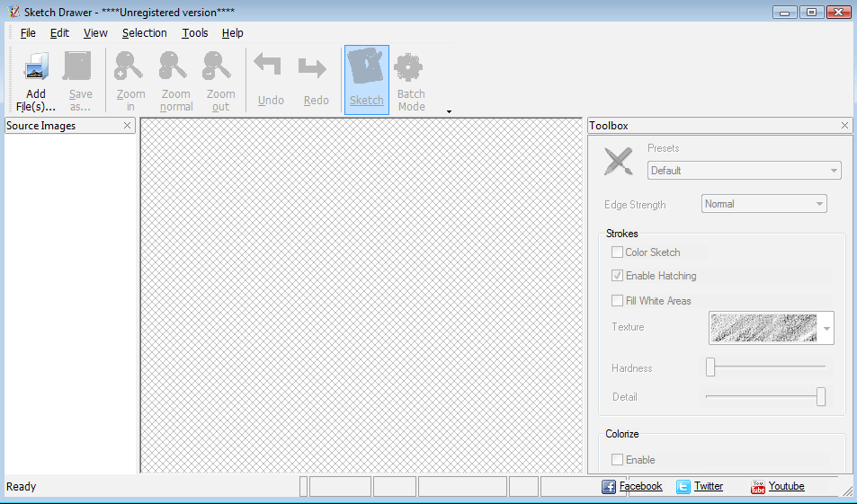Image resolution: width=857 pixels, height=504 pixels.
Task: Follow the Facebook link
Action: [640, 486]
